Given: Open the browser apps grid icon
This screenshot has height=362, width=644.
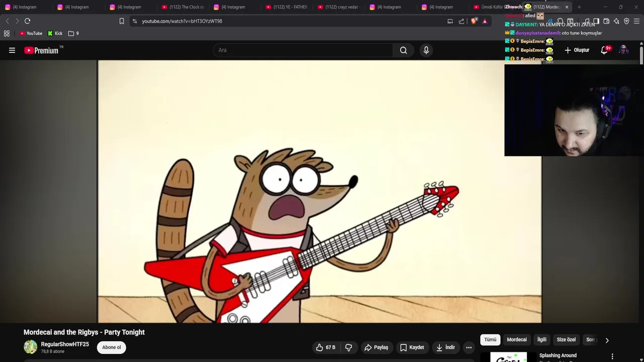Looking at the screenshot, I should pos(7,33).
